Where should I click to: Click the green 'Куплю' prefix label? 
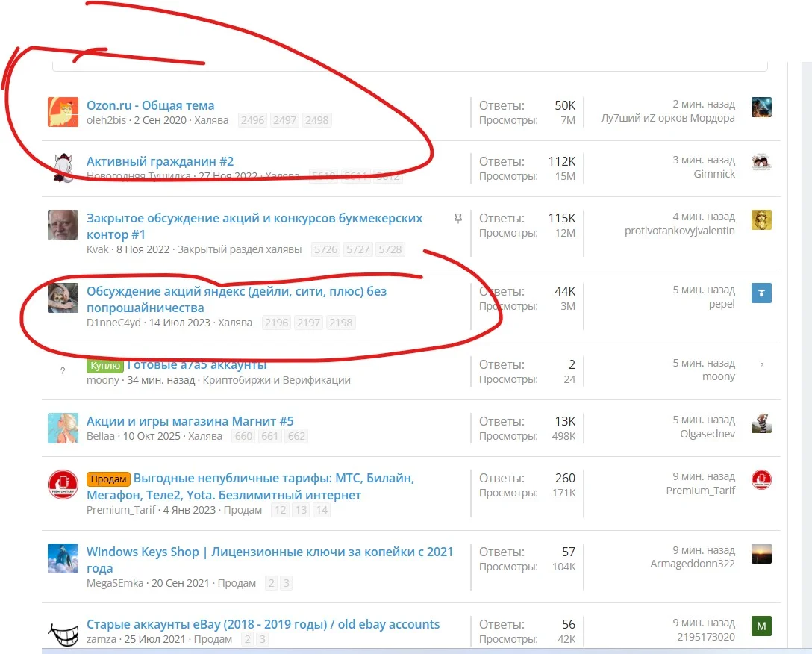click(x=105, y=365)
